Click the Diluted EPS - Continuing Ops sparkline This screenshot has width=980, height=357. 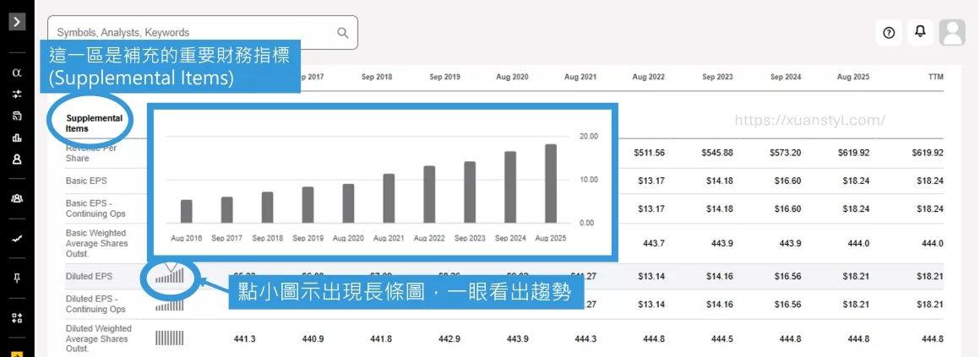[169, 306]
